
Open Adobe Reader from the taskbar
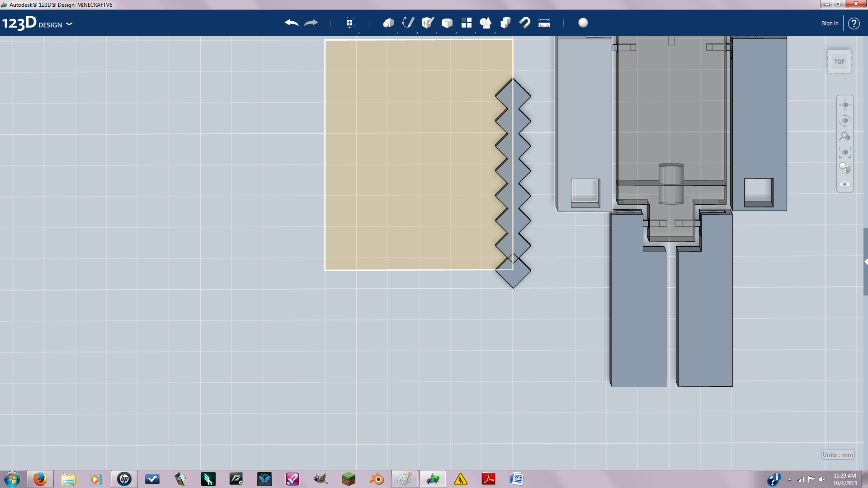pyautogui.click(x=488, y=479)
